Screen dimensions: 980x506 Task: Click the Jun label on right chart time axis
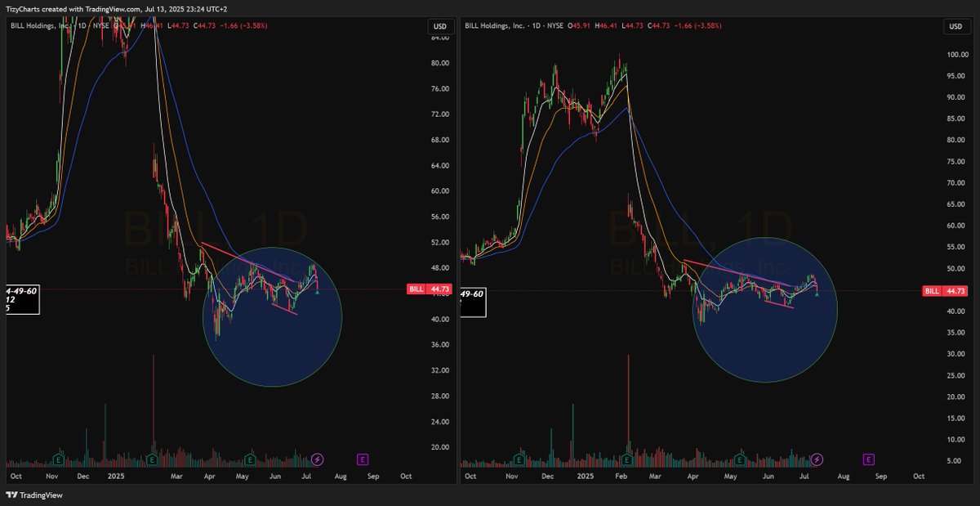click(x=768, y=475)
